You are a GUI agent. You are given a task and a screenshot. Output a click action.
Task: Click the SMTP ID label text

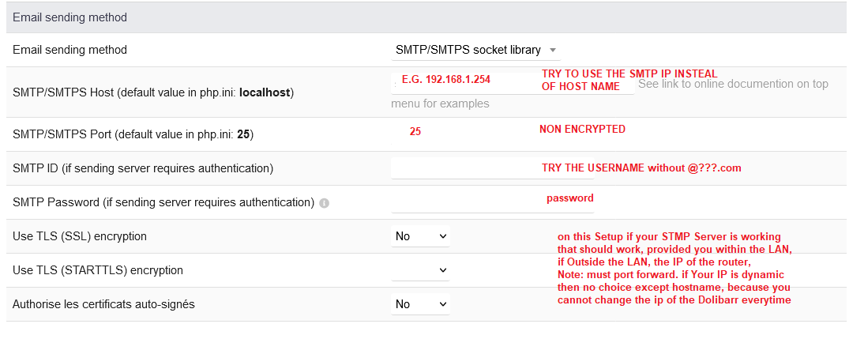[x=143, y=168]
